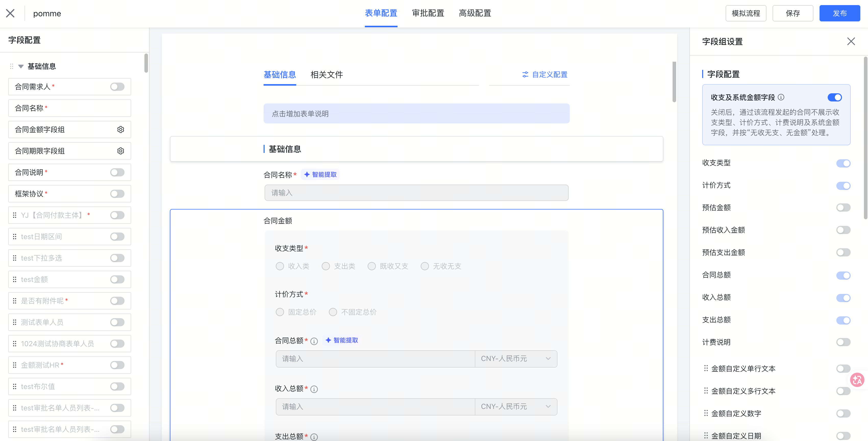The width and height of the screenshot is (868, 441).
Task: Click the info icon next to 合同总额
Action: (x=314, y=341)
